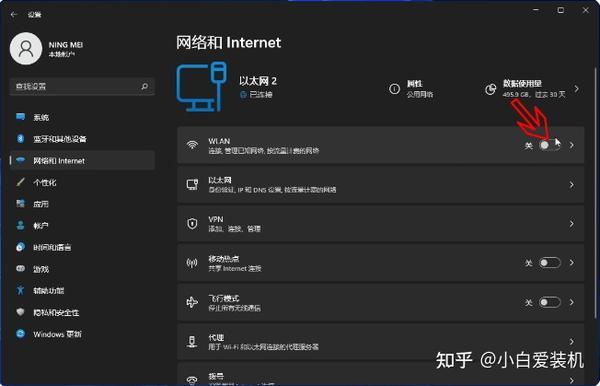Click the VPN shield icon

[x=192, y=224]
